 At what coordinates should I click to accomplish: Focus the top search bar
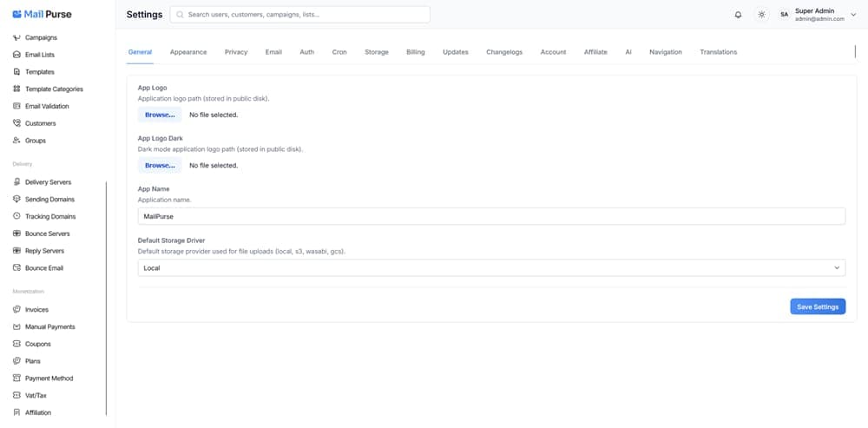[299, 15]
